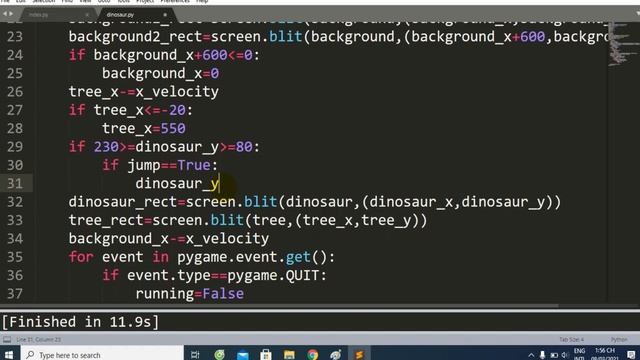Click the [Finished in 11.9s] build output
This screenshot has width=640, height=360.
point(80,322)
